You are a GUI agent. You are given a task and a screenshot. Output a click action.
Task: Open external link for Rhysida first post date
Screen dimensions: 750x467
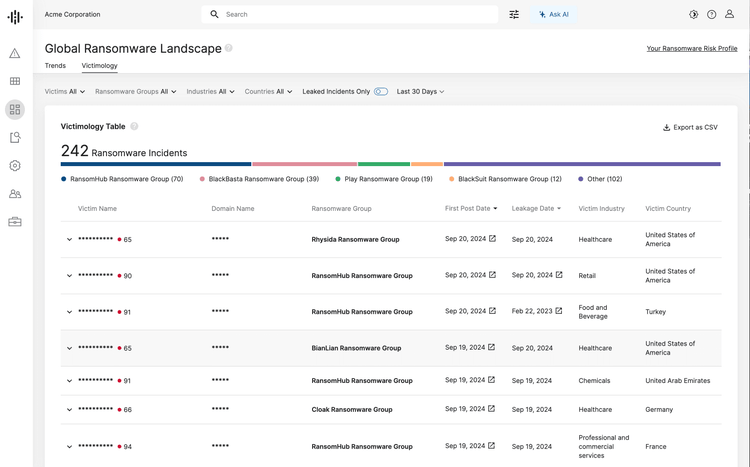coord(492,239)
